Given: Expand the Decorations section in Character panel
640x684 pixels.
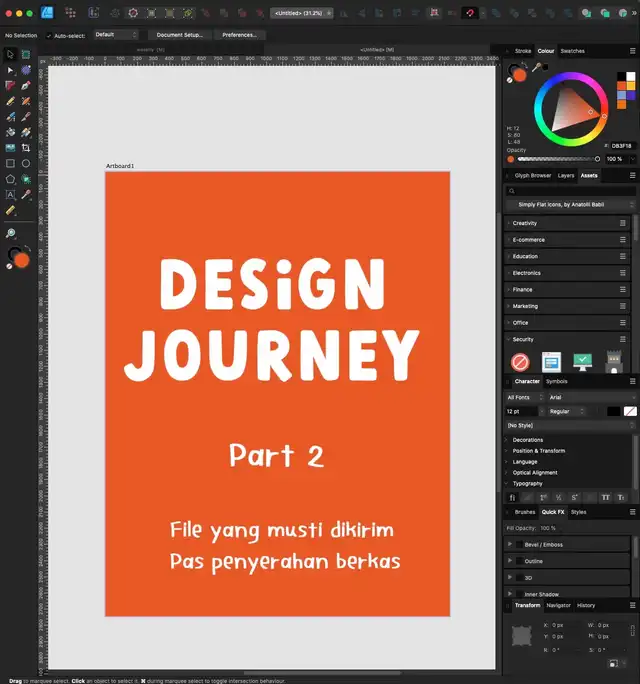Looking at the screenshot, I should (527, 440).
